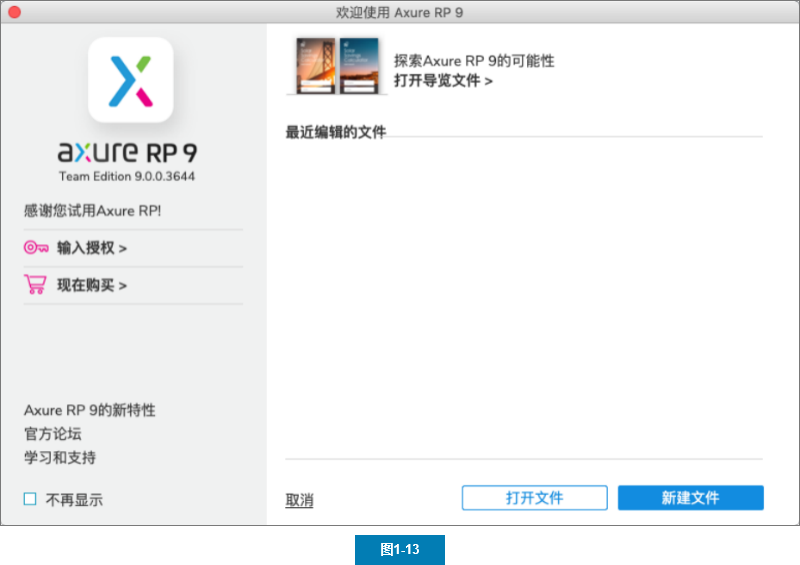Visit the 官方论坛 link
Image resolution: width=800 pixels, height=565 pixels.
point(53,434)
